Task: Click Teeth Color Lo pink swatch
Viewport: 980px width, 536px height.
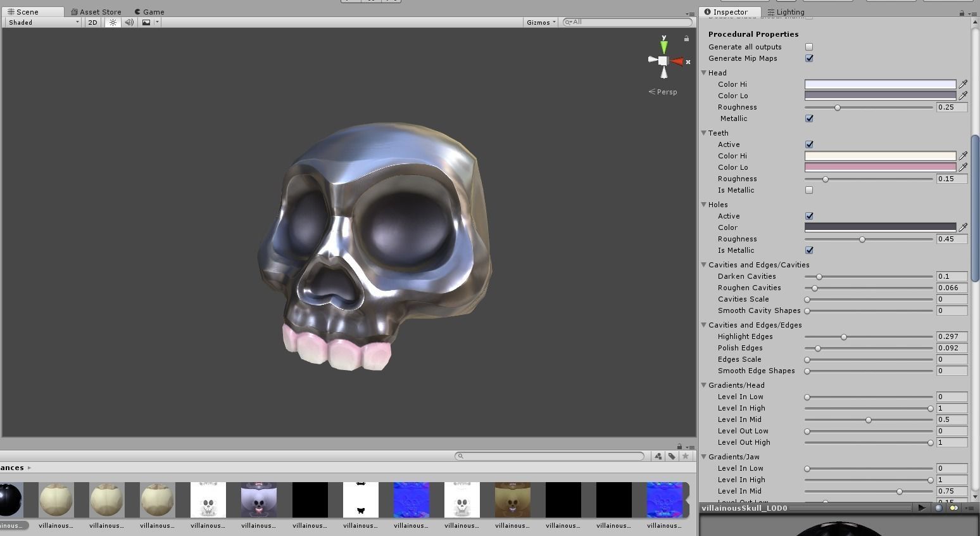Action: pos(880,167)
